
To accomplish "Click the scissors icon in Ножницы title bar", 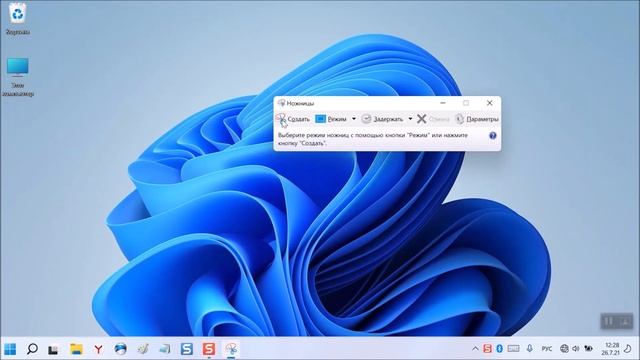I will click(281, 103).
